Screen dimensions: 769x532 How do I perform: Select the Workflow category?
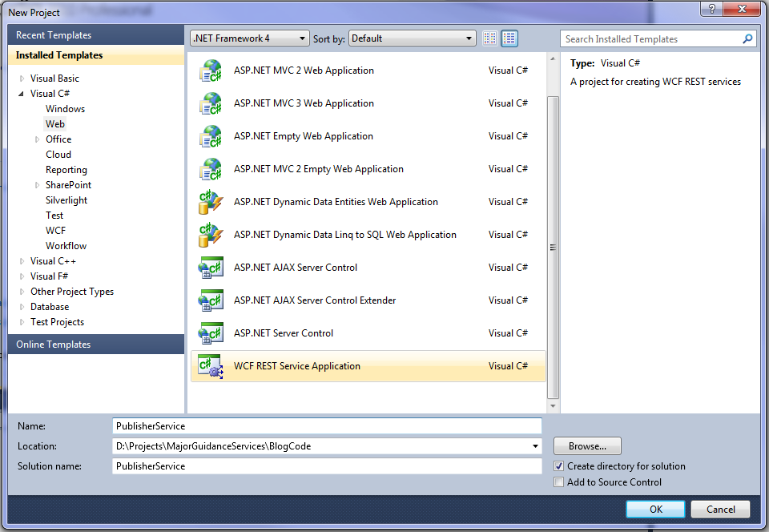pos(66,246)
